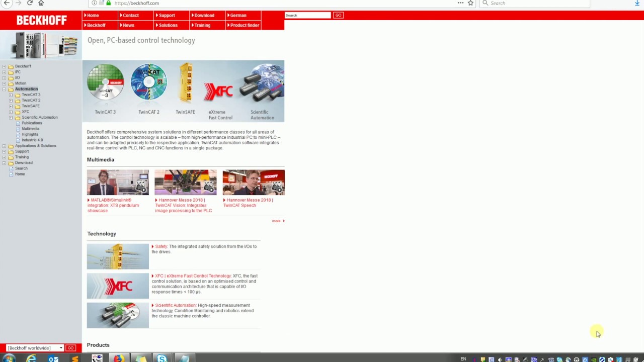The height and width of the screenshot is (362, 644).
Task: Open the TwinCAT Vision video thumbnail
Action: 186,183
